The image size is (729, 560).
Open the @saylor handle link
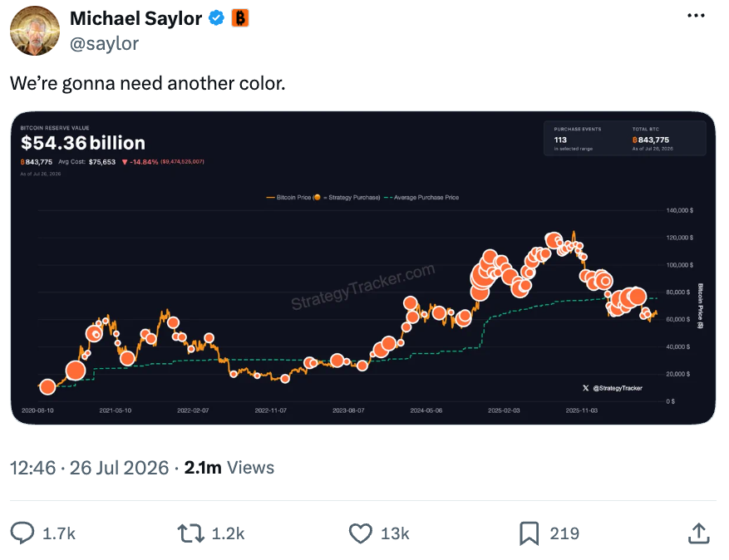point(104,44)
